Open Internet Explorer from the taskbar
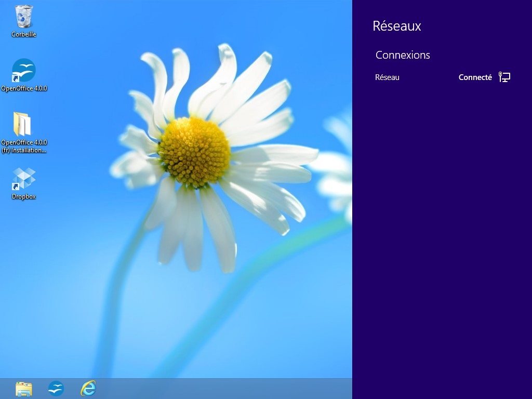Viewport: 532px width, 399px height. point(88,389)
